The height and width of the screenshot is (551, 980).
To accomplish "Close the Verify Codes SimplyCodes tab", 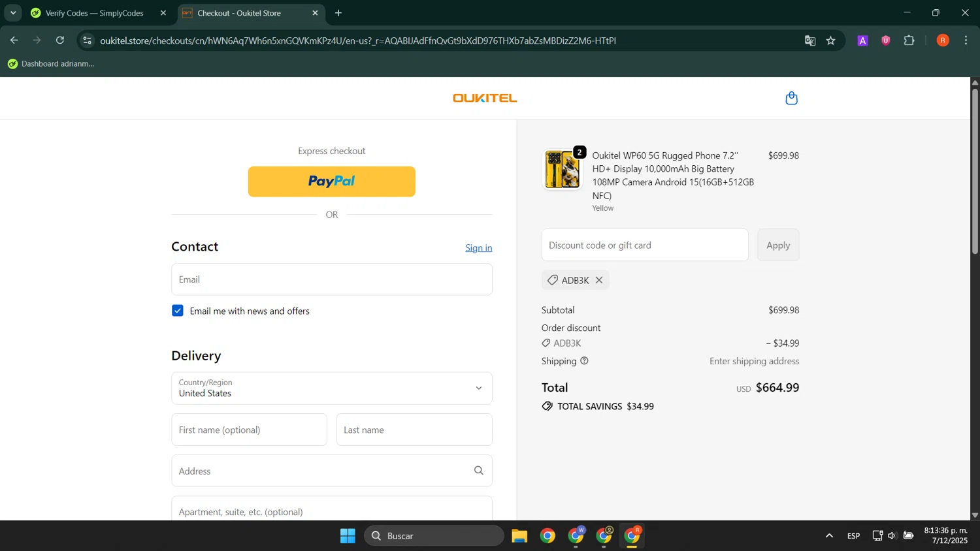I will click(x=163, y=13).
